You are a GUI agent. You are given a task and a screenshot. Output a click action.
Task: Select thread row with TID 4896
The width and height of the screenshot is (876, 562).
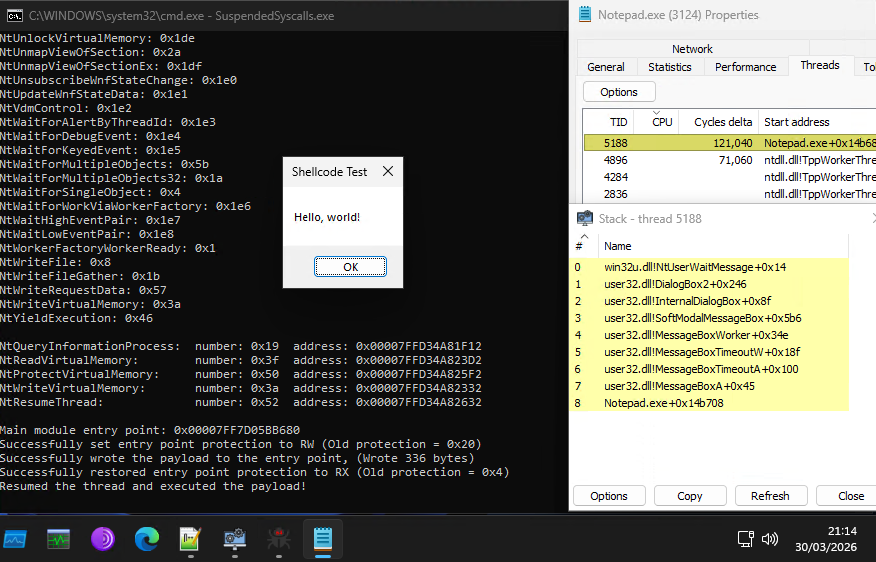coord(730,160)
